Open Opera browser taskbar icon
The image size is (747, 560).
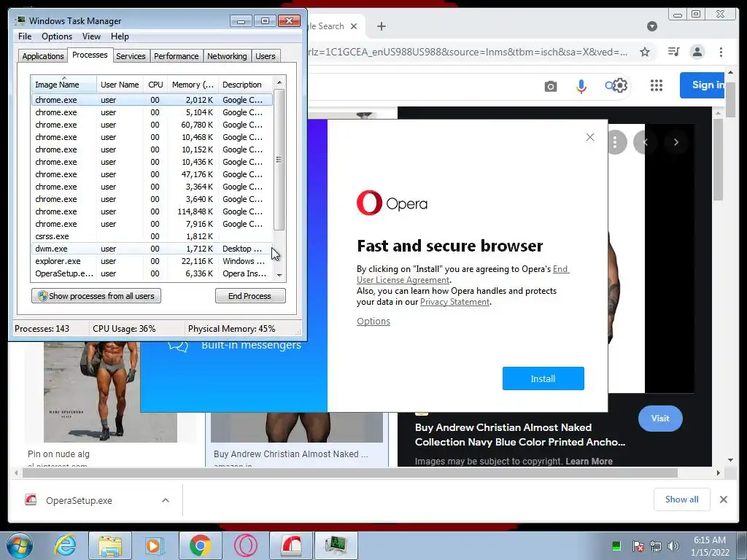[x=245, y=545]
